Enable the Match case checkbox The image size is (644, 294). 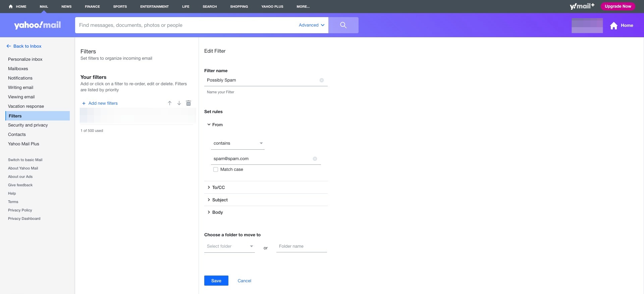coord(216,169)
